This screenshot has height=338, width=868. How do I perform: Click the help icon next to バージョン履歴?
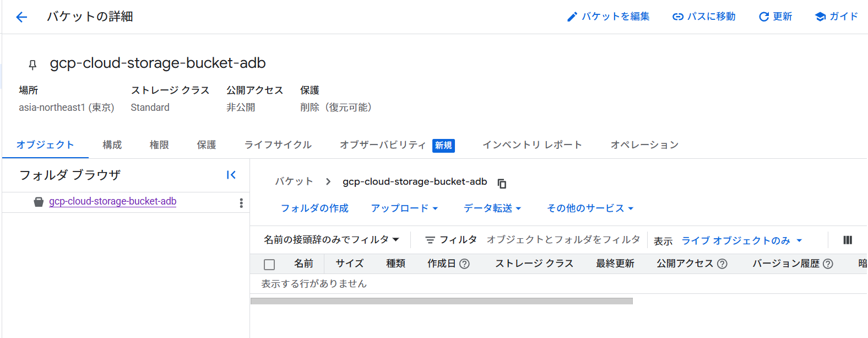828,264
